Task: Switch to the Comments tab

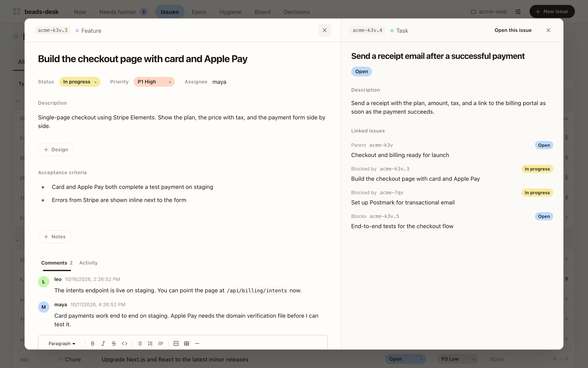Action: coord(57,263)
